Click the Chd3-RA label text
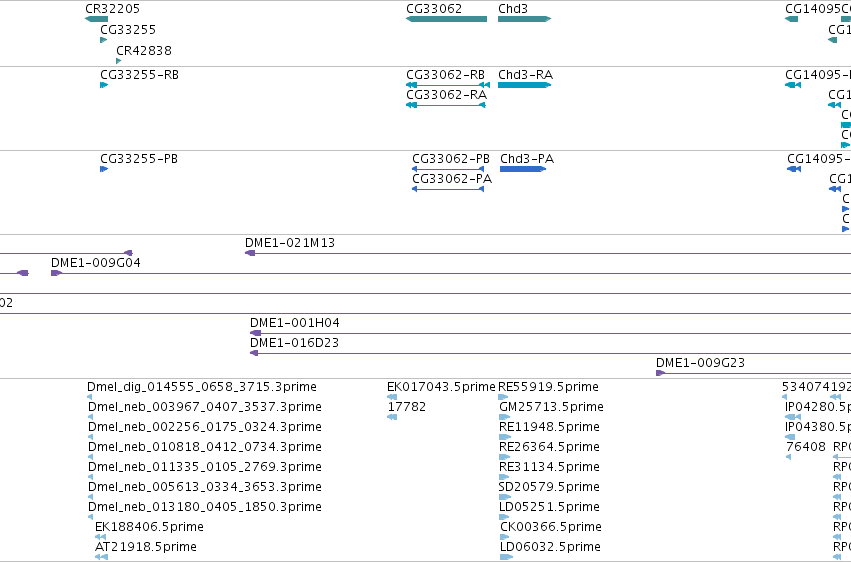This screenshot has height=562, width=851. (x=525, y=74)
